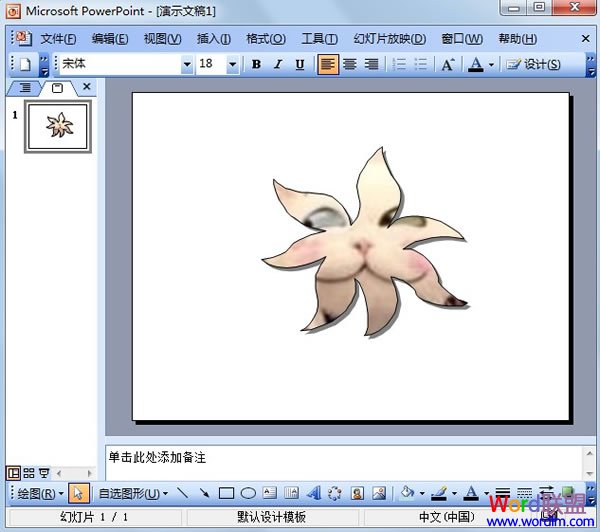Choose line style
Image resolution: width=600 pixels, height=532 pixels.
[502, 493]
